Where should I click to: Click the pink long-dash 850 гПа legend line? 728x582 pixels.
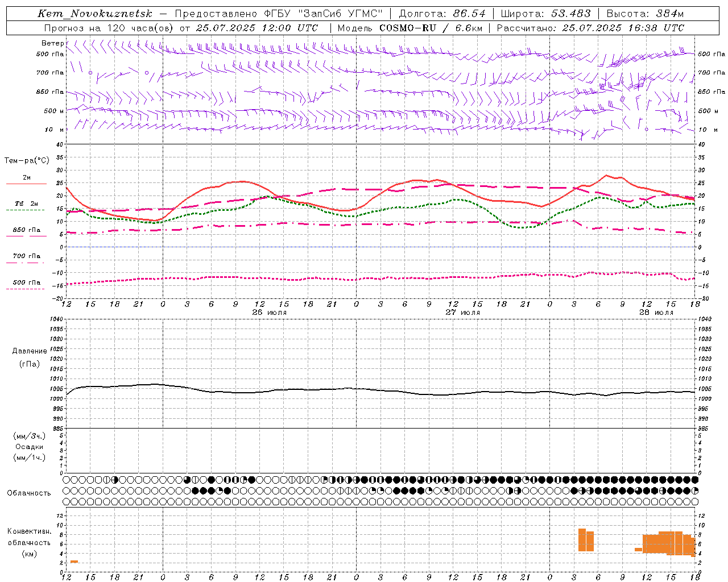(26, 236)
